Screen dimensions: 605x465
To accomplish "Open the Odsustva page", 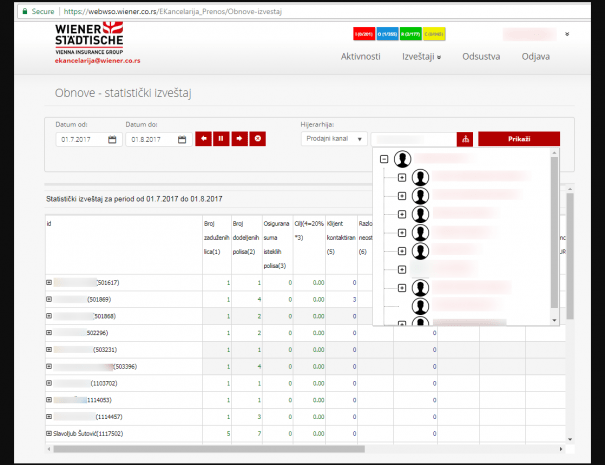I will pos(481,57).
